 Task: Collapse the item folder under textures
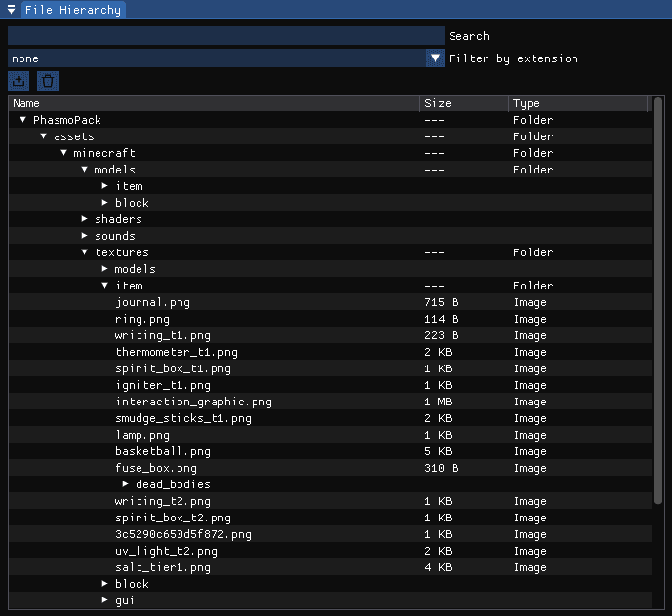pyautogui.click(x=105, y=286)
